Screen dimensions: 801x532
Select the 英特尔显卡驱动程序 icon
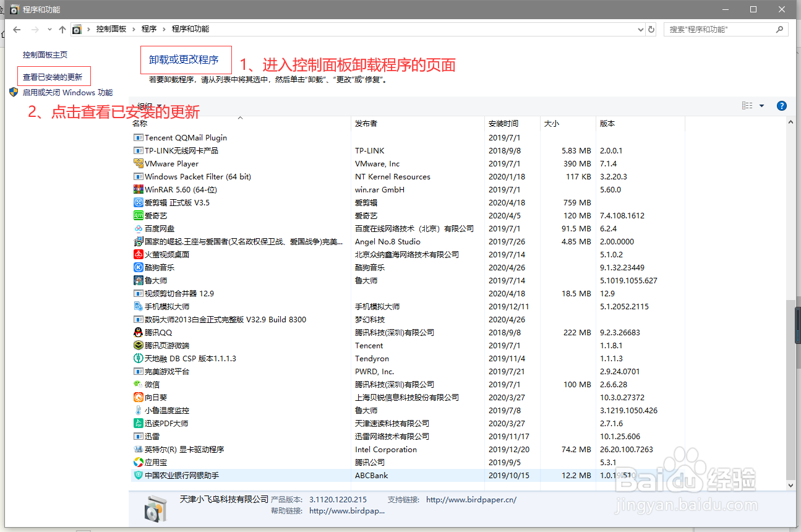139,450
